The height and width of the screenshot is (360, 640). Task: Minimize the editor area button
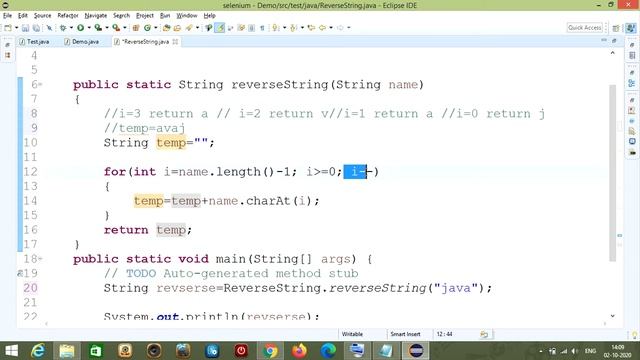click(604, 40)
